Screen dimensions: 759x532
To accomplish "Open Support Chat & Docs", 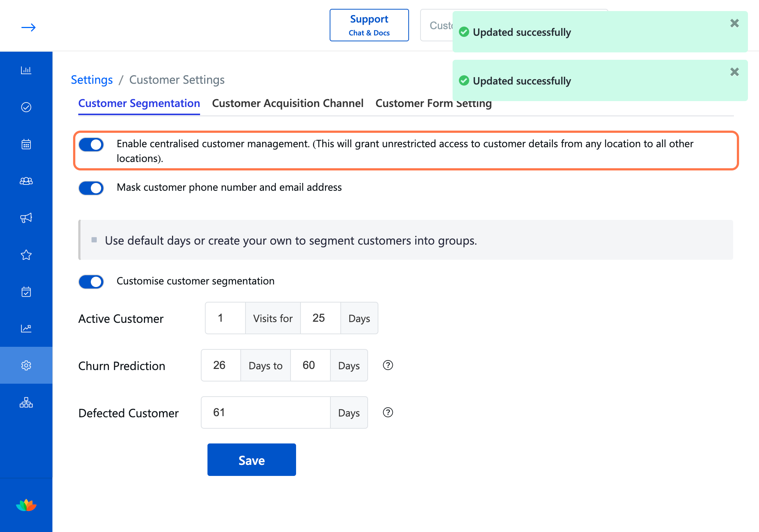I will click(369, 25).
